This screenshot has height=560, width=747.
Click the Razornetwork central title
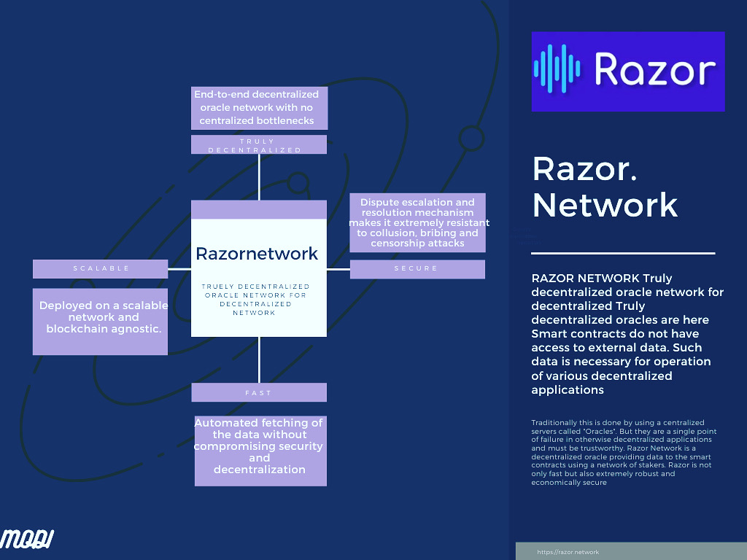(x=257, y=254)
